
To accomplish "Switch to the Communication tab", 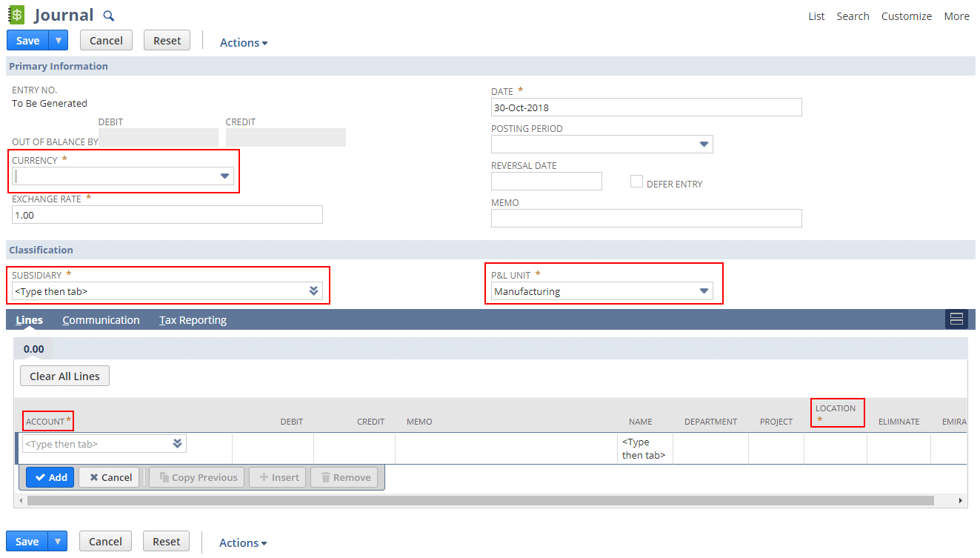I will [x=101, y=320].
